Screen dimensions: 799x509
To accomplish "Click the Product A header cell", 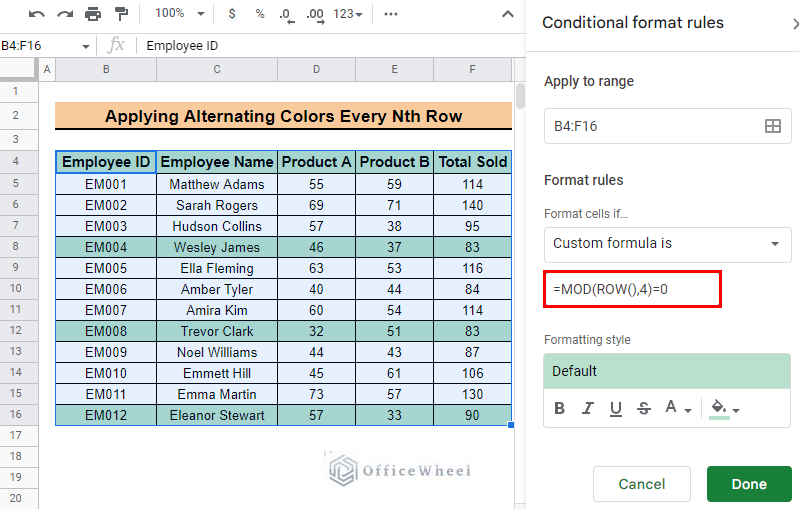I will click(316, 162).
